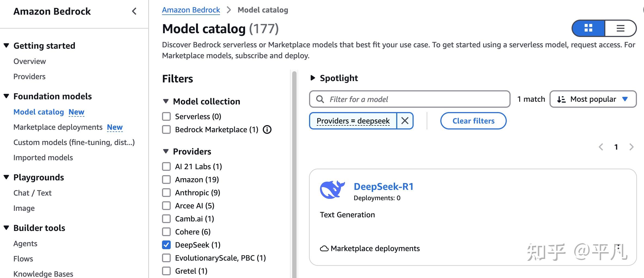
Task: Collapse the Amazon Bedrock sidebar
Action: point(134,11)
